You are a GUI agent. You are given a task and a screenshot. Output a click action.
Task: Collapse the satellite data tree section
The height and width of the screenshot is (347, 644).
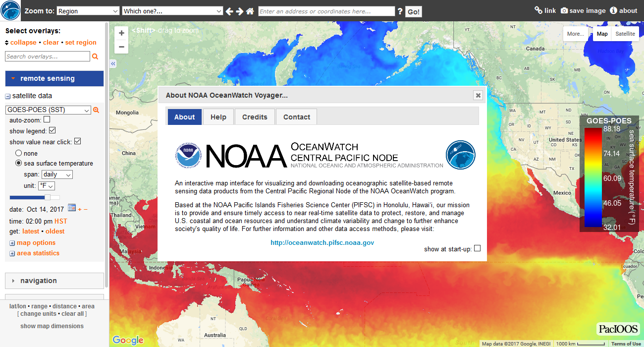8,96
